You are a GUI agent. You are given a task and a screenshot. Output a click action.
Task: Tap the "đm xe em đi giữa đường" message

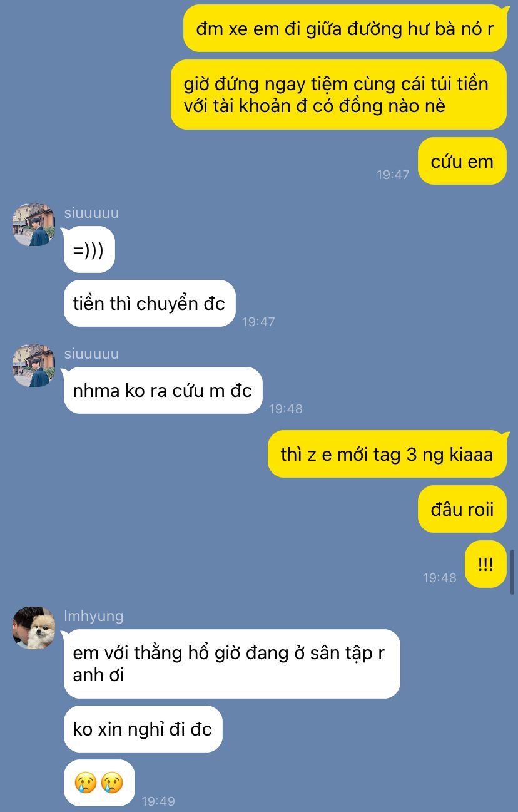[345, 28]
